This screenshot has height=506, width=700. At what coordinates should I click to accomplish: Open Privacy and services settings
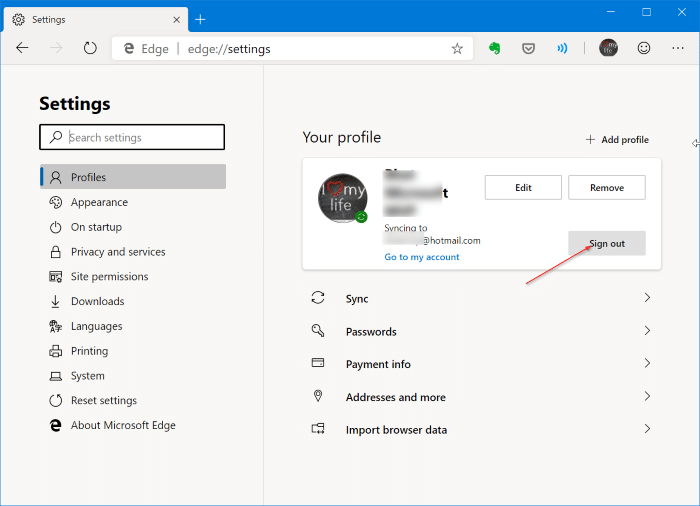133,252
